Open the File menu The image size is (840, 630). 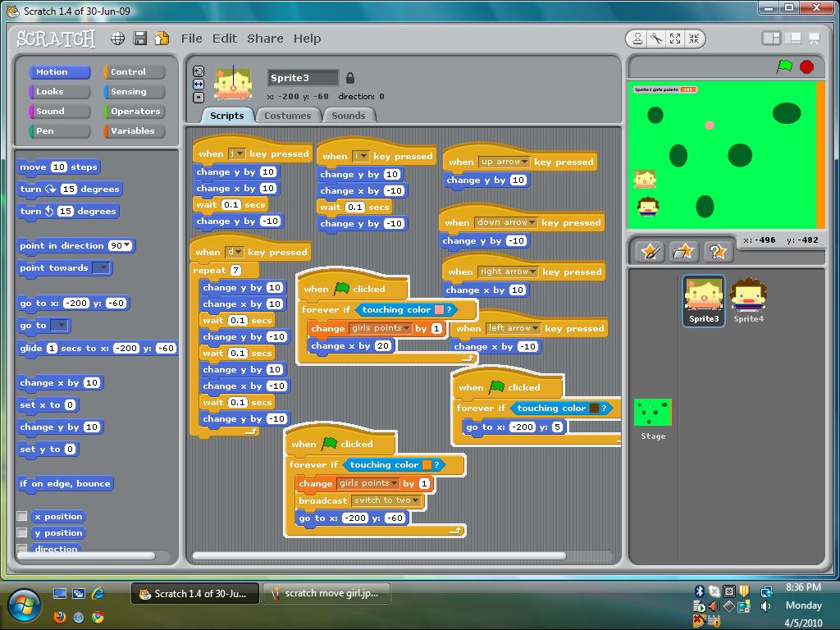191,39
